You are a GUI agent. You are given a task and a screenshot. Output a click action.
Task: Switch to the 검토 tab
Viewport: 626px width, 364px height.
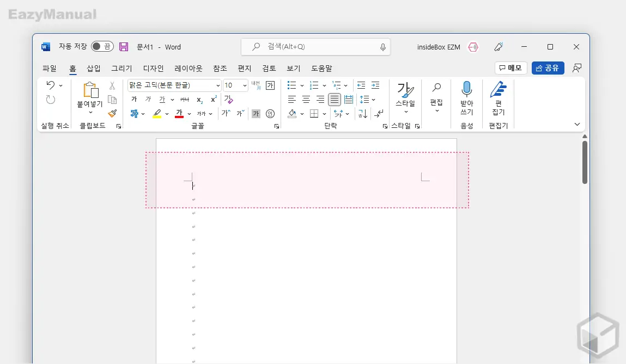pyautogui.click(x=269, y=69)
